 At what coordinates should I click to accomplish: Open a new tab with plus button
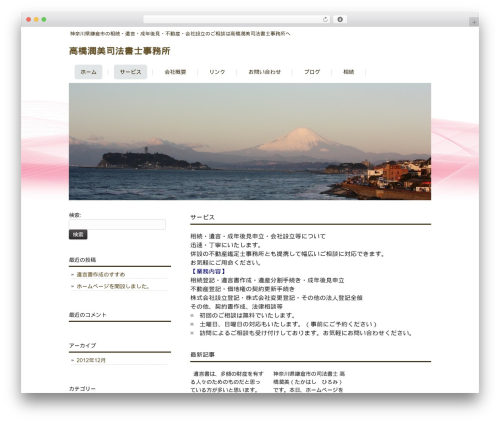(474, 22)
